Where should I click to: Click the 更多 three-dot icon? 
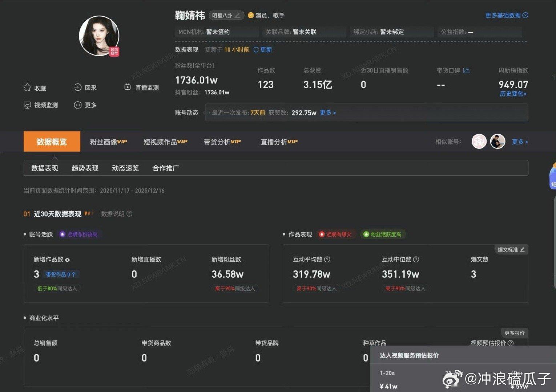click(x=77, y=105)
